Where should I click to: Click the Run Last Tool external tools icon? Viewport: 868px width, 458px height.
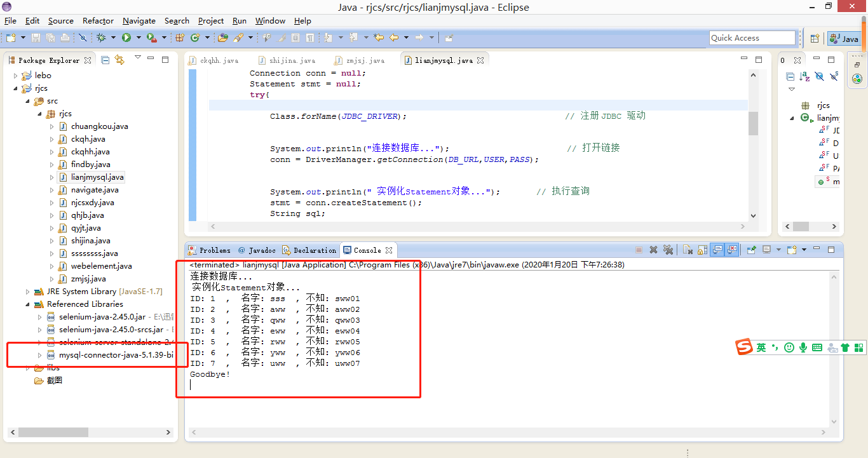tap(152, 38)
